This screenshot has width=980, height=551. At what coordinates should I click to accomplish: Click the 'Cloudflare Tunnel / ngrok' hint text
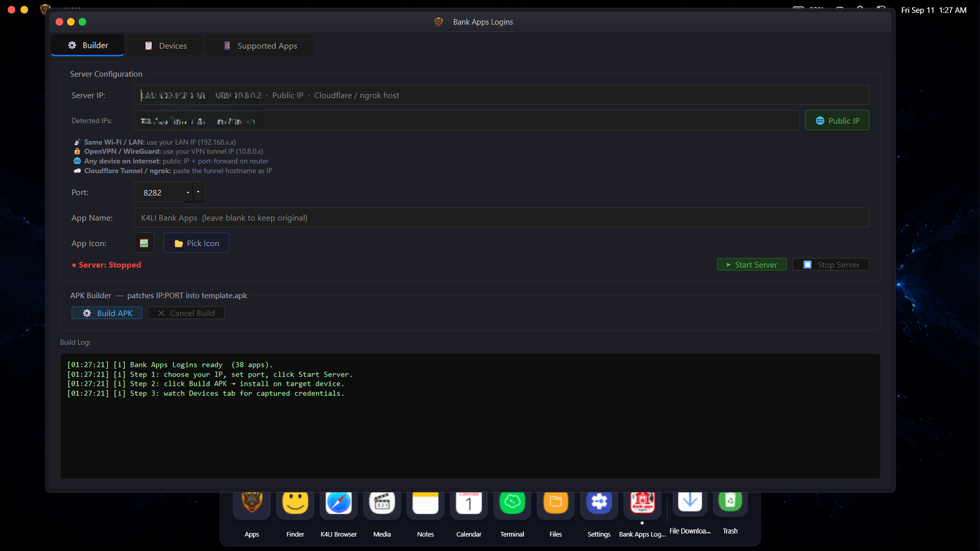click(x=173, y=171)
